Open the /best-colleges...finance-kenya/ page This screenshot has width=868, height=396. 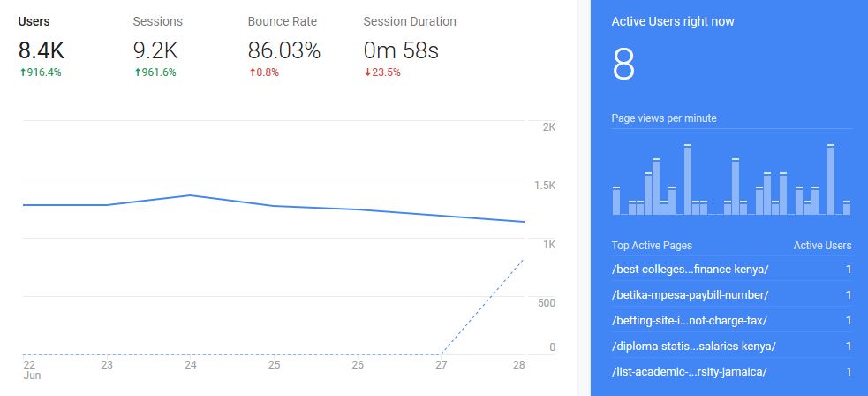690,270
